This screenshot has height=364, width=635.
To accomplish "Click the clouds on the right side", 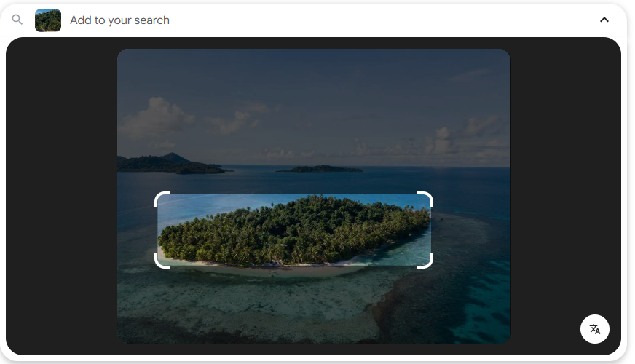I will (x=466, y=135).
